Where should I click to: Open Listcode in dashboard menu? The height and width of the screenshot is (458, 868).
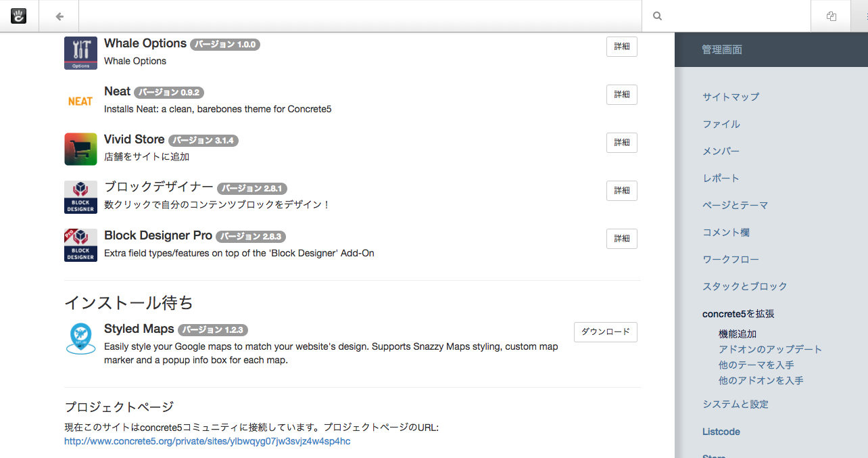721,432
